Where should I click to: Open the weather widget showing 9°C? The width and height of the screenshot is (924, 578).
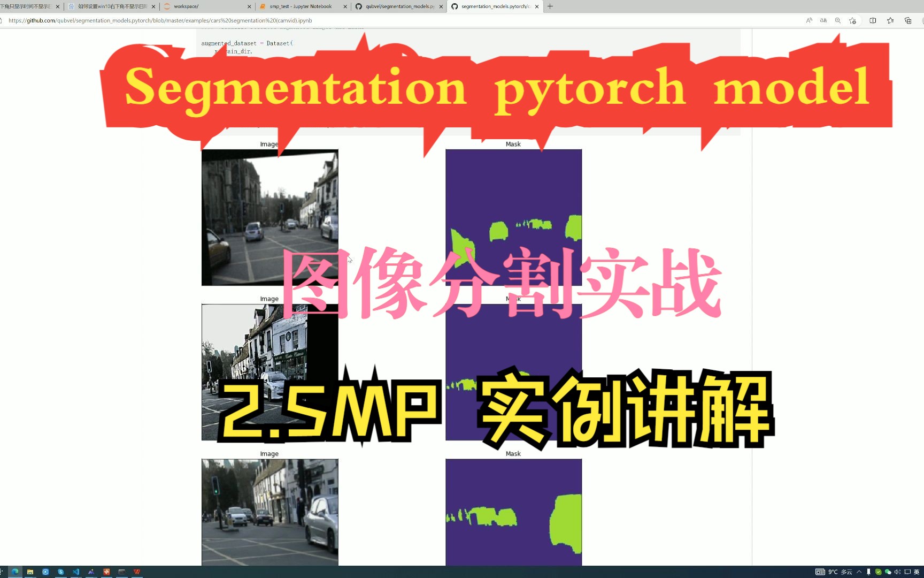click(840, 572)
